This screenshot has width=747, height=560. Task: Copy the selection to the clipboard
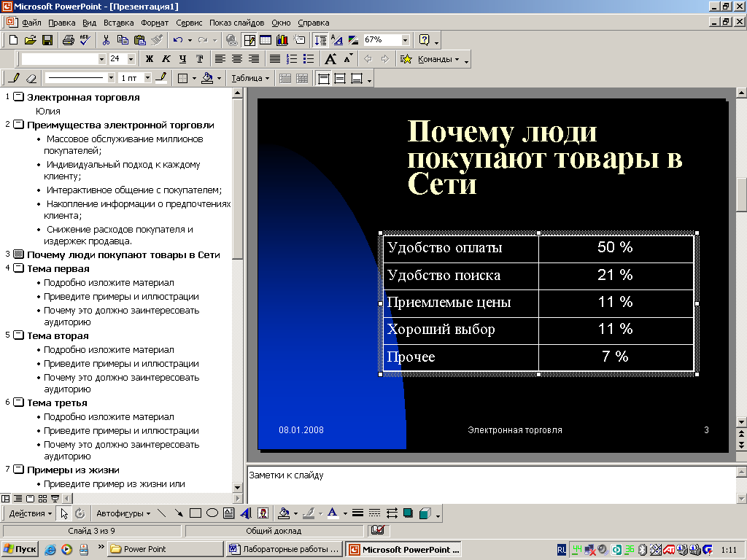coord(123,41)
